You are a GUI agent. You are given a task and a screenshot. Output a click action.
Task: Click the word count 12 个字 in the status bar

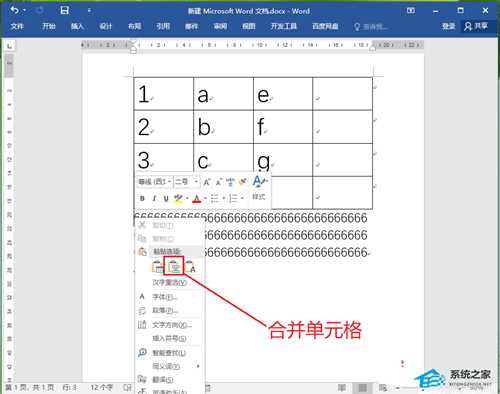[x=102, y=388]
